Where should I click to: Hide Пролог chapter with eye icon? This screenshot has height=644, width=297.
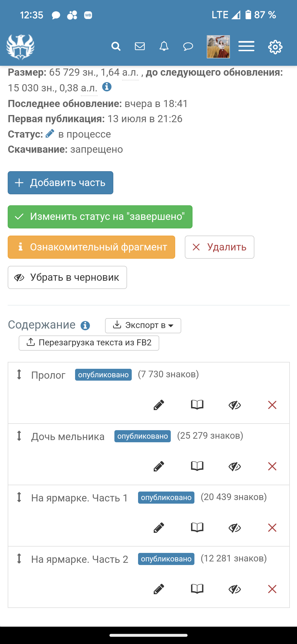235,405
